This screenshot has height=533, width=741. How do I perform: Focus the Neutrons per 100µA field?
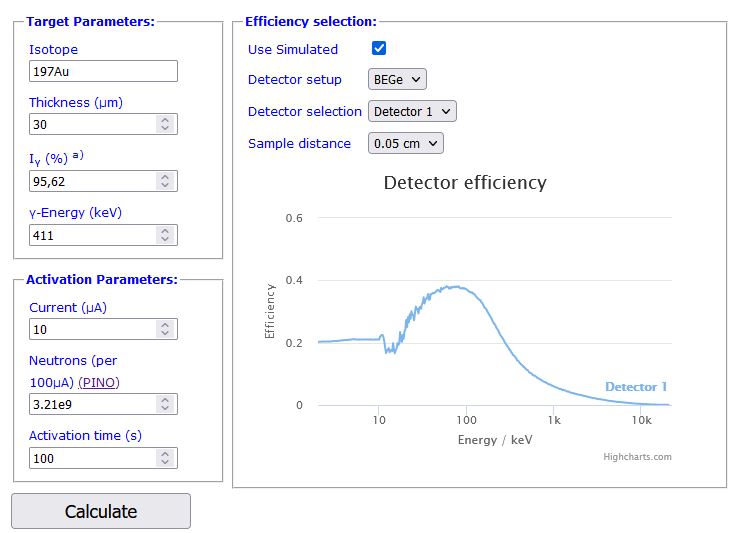click(x=92, y=404)
